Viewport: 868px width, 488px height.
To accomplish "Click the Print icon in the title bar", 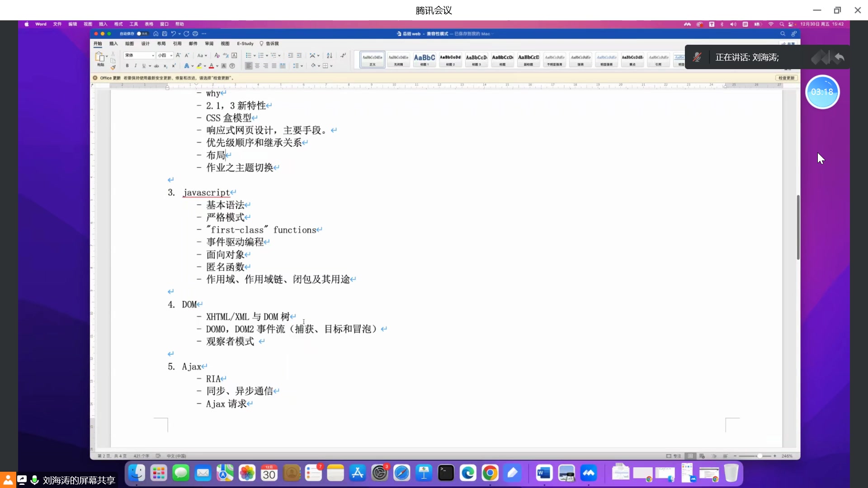I will tap(195, 34).
